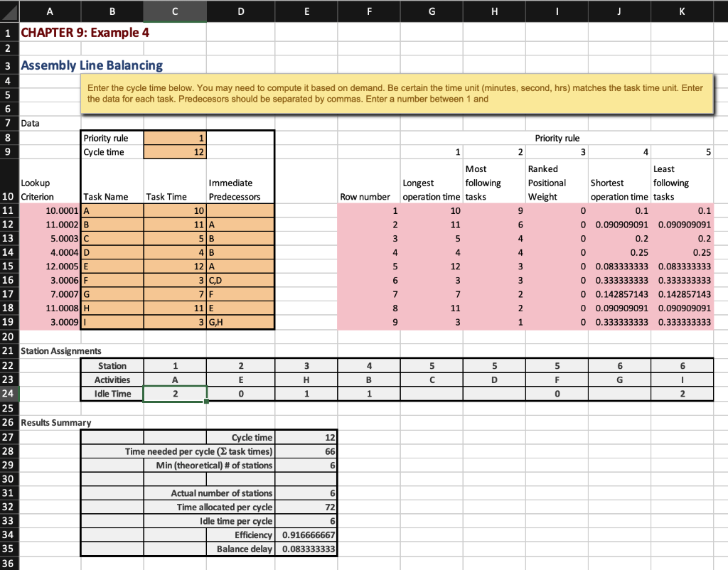Image resolution: width=728 pixels, height=570 pixels.
Task: Select row header 1
Action: click(x=7, y=33)
